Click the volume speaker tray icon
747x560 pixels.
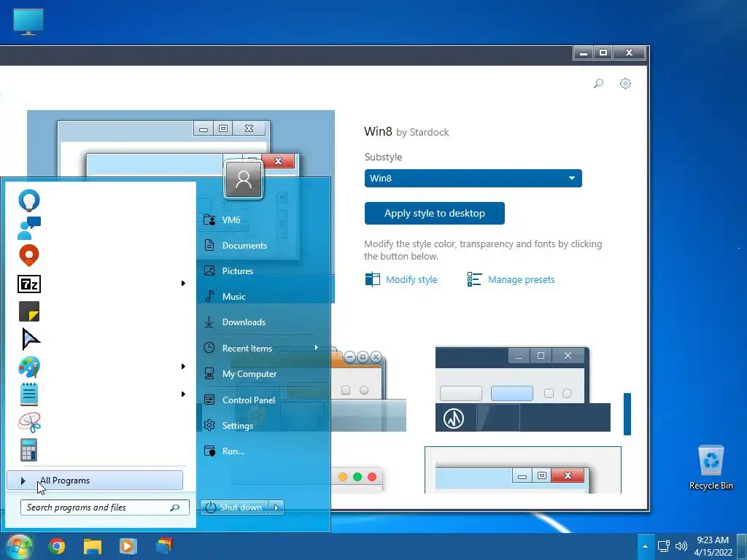coord(681,546)
